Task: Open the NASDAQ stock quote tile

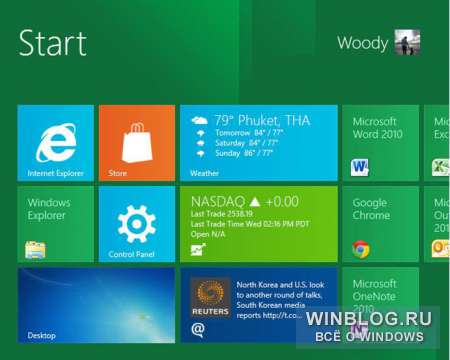Action: click(259, 224)
